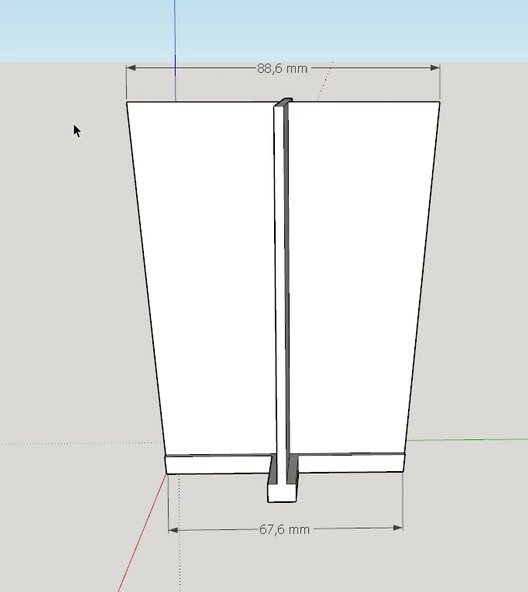
Task: Select the 67,6 mm dimension label
Action: (284, 529)
